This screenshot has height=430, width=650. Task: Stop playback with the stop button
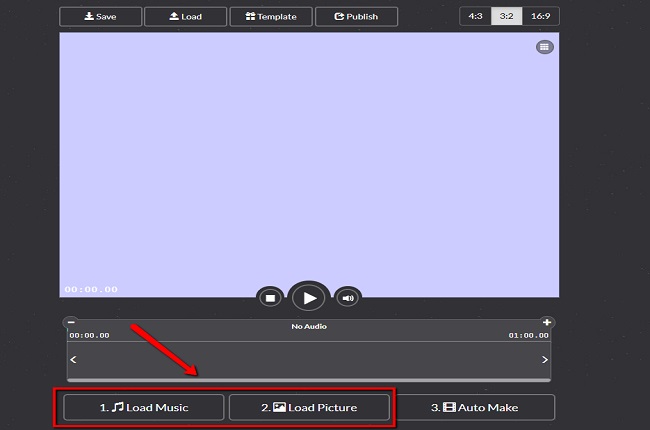[270, 298]
